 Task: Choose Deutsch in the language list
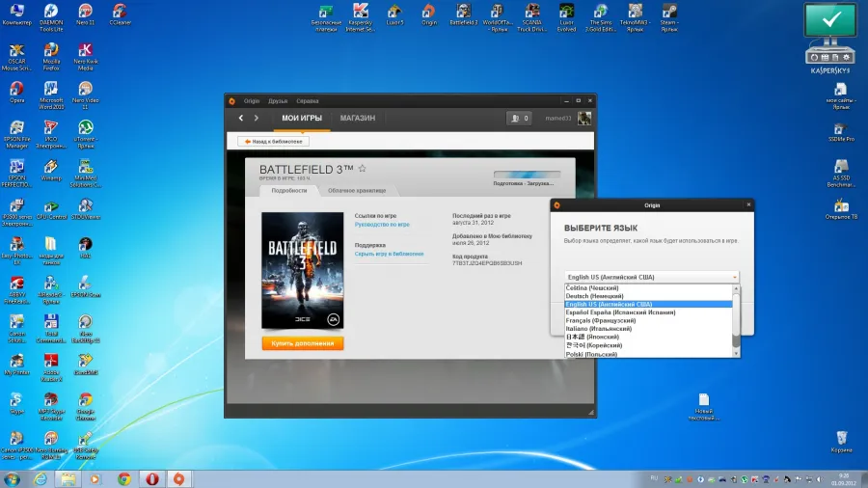648,296
